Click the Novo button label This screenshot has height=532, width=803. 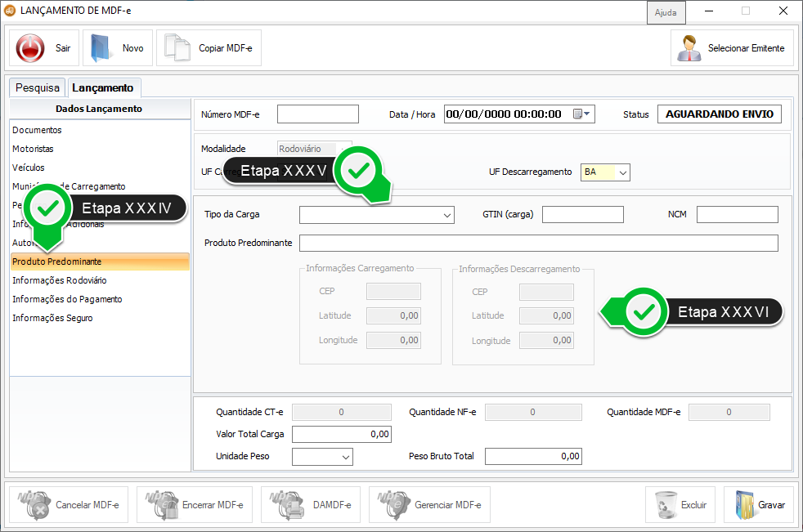pyautogui.click(x=132, y=48)
